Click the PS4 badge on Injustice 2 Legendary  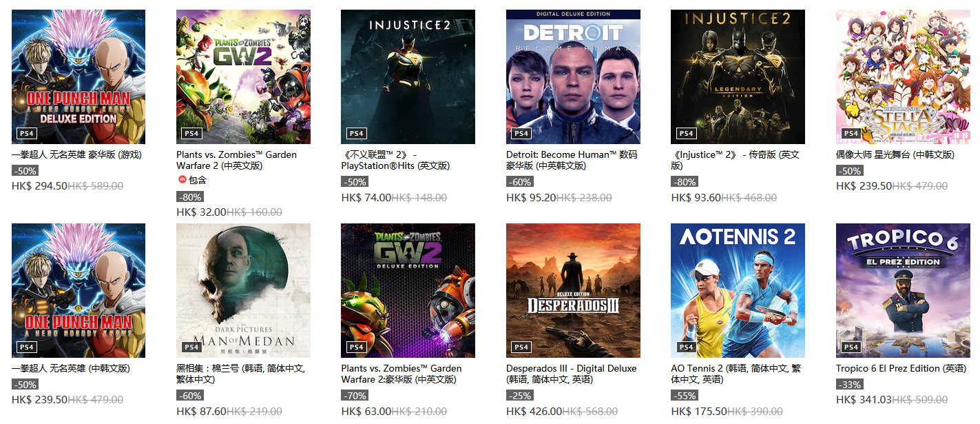pyautogui.click(x=686, y=133)
